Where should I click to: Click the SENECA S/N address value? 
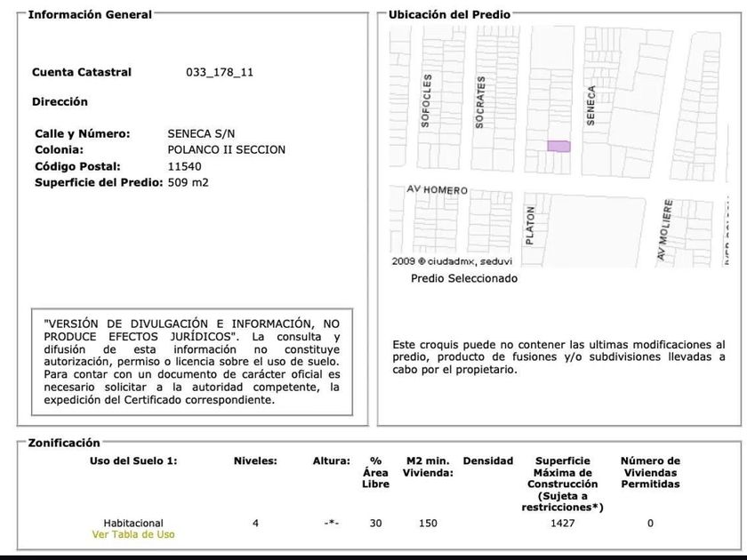click(201, 134)
